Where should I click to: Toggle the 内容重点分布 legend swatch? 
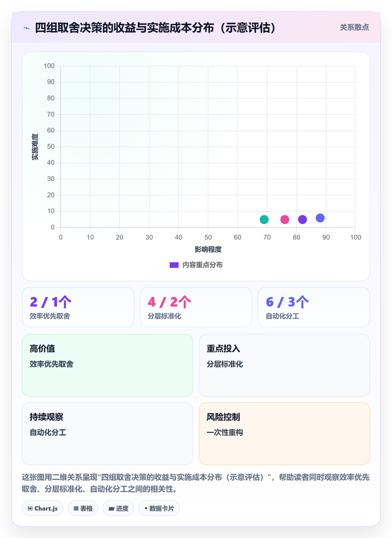(174, 265)
